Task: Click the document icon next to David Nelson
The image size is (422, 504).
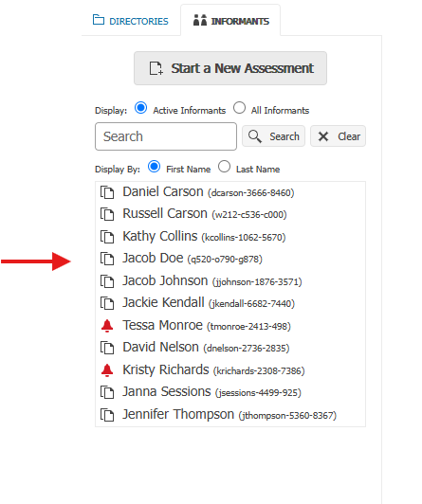Action: tap(107, 348)
